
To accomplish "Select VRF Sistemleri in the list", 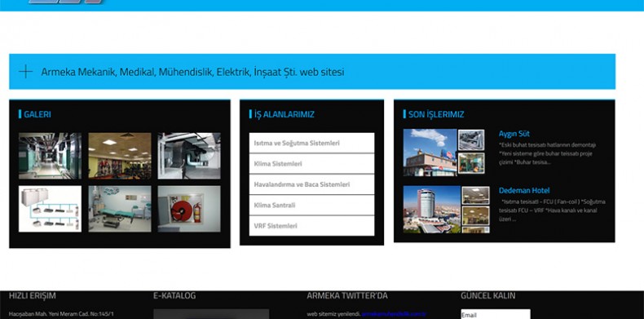I will click(311, 226).
